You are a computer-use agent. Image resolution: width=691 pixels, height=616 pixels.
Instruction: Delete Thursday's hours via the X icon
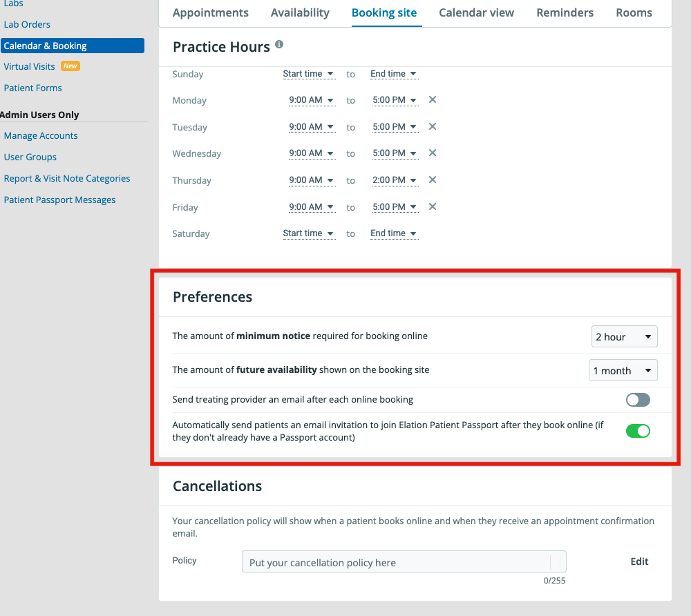click(x=432, y=180)
